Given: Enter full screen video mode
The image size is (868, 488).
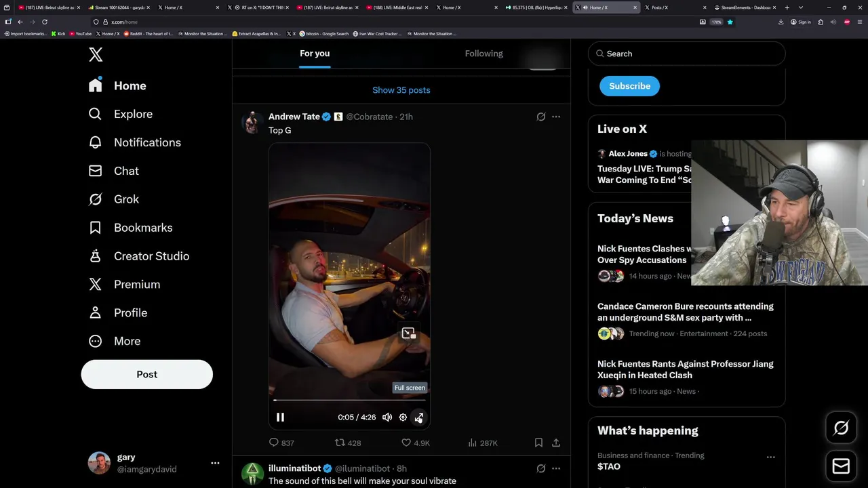Looking at the screenshot, I should click(419, 418).
